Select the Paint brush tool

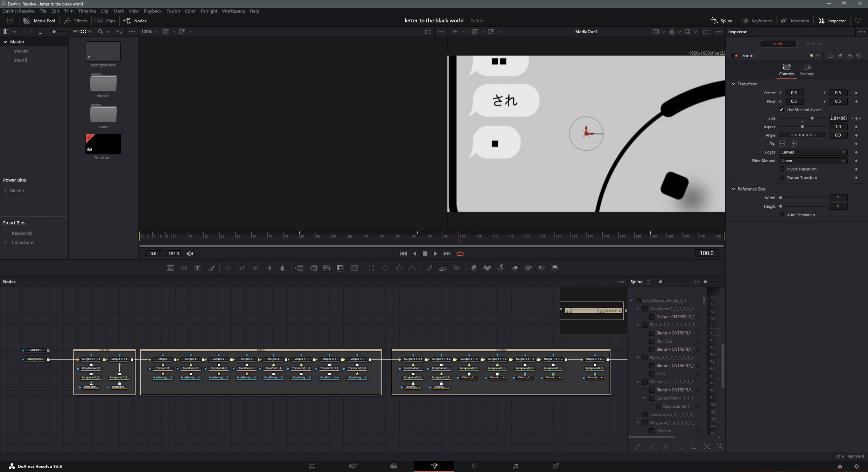[211, 268]
